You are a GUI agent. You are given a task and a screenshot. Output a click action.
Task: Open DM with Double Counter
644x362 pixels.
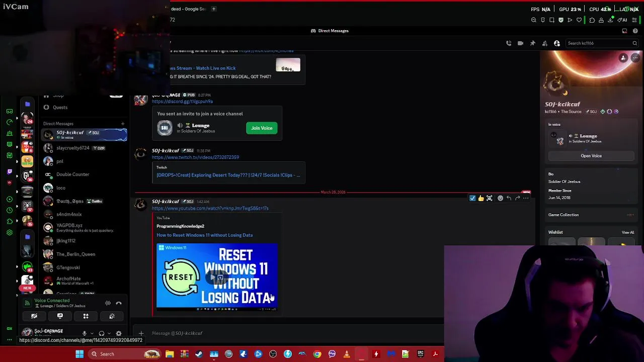(84, 174)
